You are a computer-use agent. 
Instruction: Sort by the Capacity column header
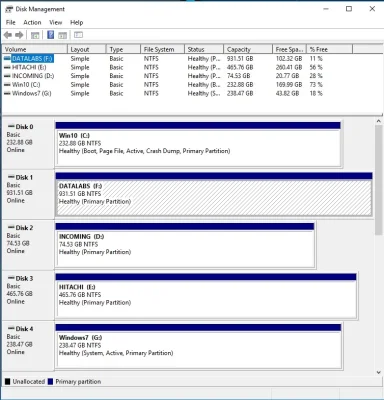248,49
